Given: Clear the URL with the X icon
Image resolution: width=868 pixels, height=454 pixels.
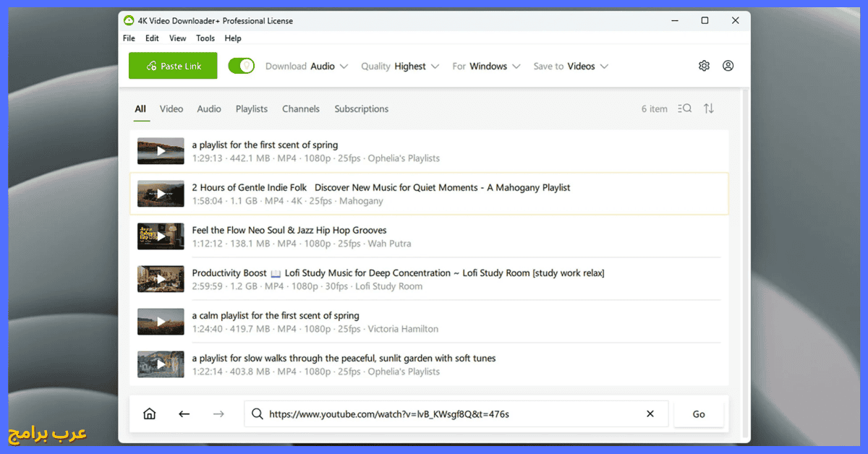Looking at the screenshot, I should (650, 414).
